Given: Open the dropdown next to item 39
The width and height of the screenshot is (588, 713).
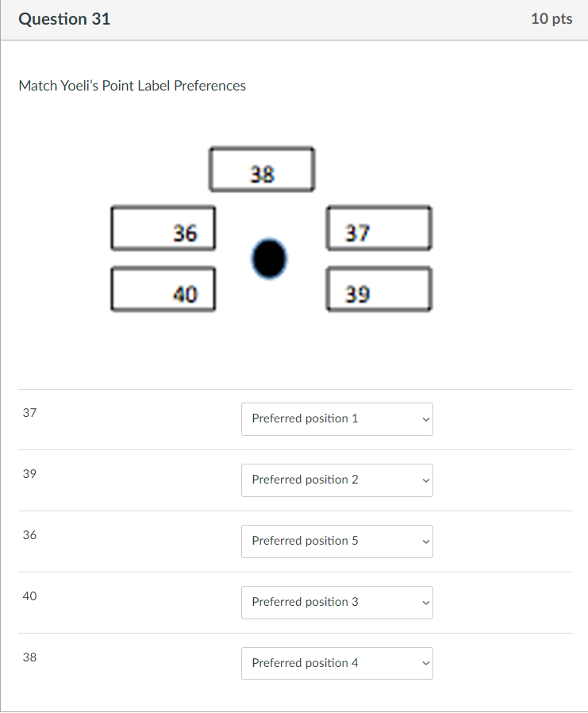Looking at the screenshot, I should (336, 480).
